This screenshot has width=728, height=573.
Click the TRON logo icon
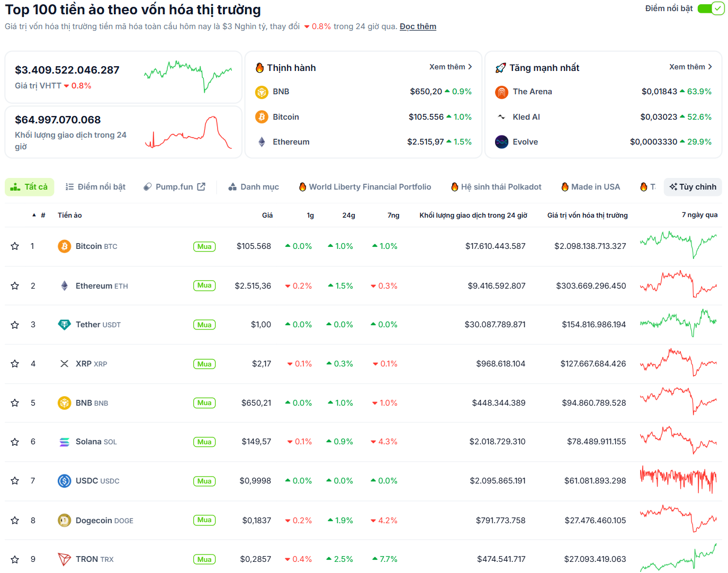tap(64, 559)
